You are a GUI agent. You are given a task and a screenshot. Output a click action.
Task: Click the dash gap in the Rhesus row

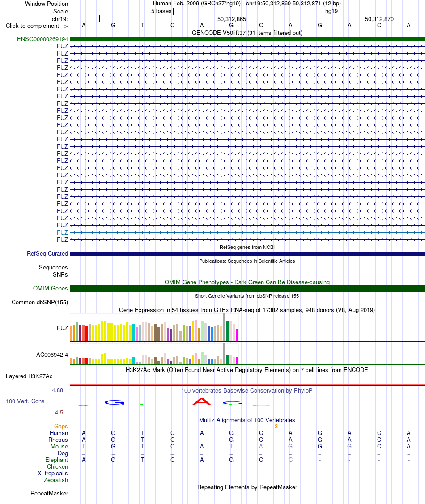click(x=202, y=440)
